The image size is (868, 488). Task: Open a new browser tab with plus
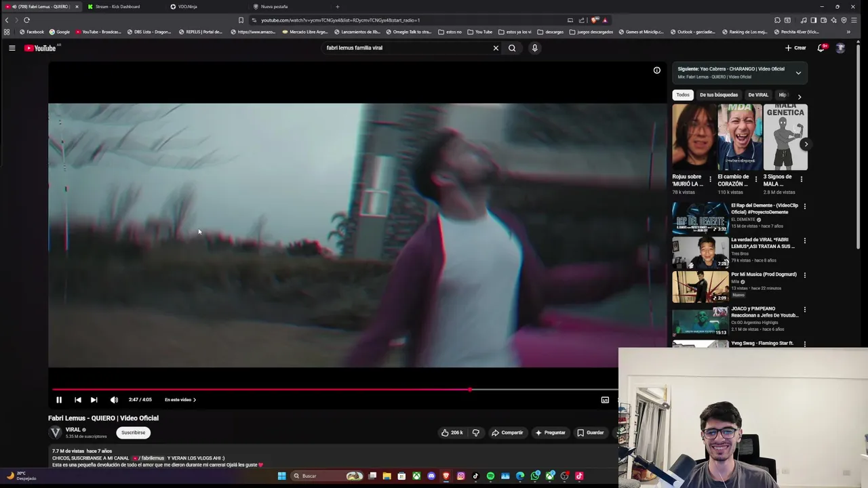coord(337,7)
